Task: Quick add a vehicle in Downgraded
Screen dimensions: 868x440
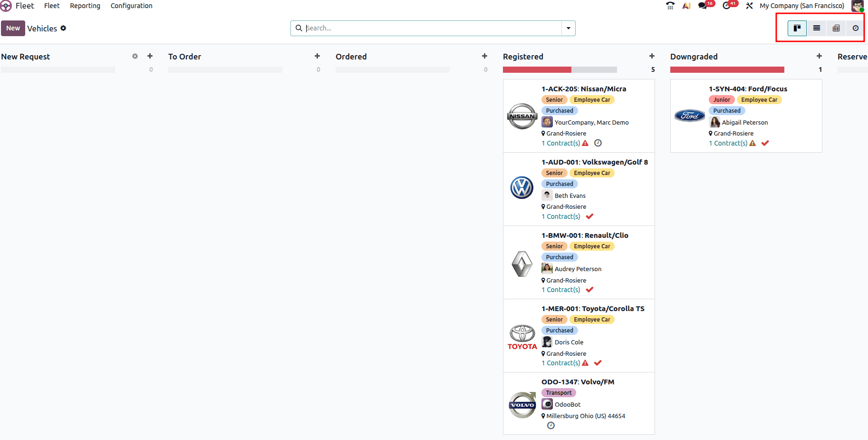Action: (x=820, y=56)
